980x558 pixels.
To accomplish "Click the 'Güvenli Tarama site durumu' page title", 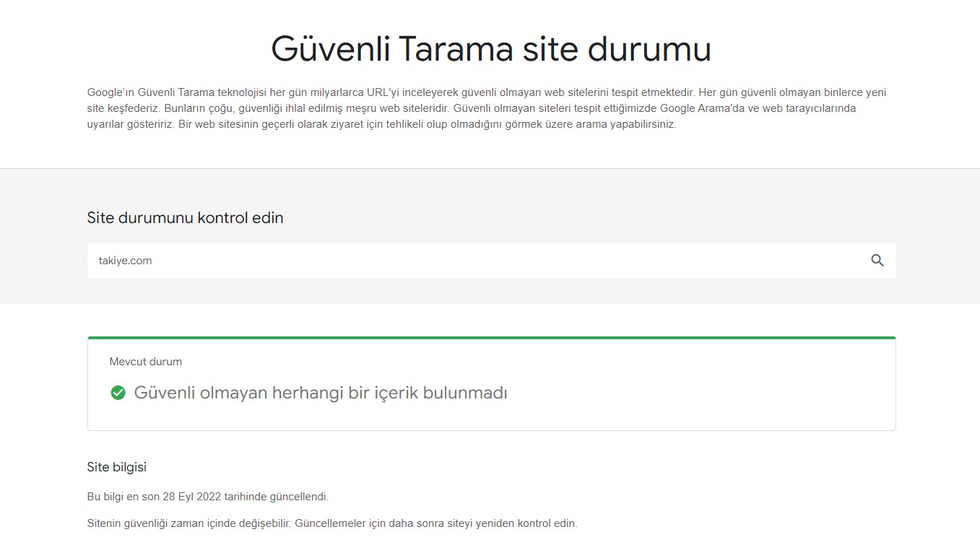I will 490,49.
